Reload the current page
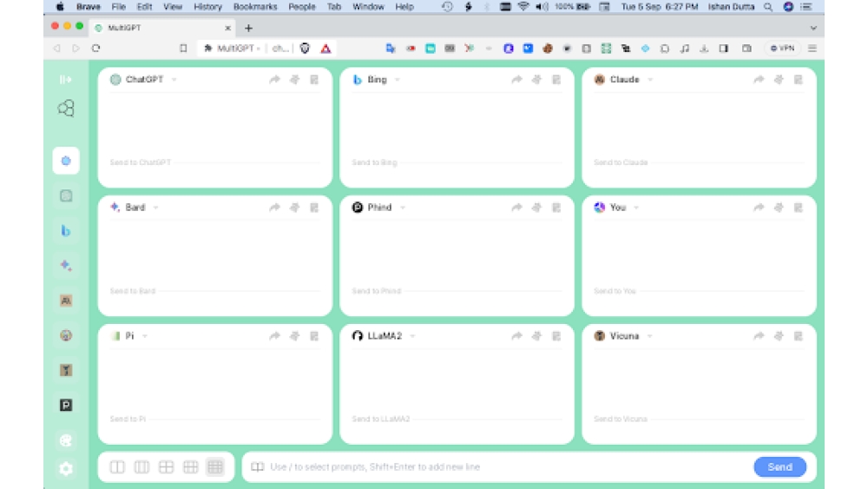Image resolution: width=868 pixels, height=489 pixels. [95, 49]
